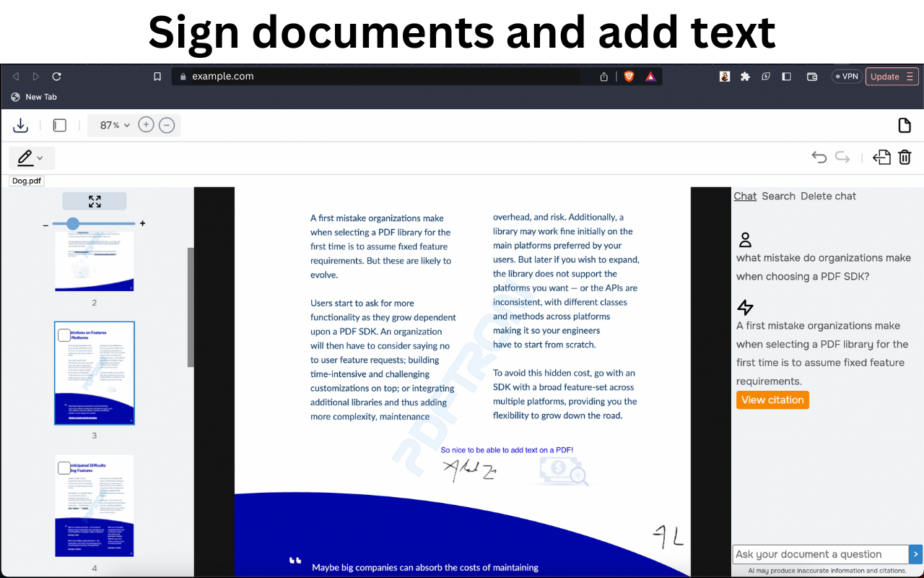
Task: Check the checkbox on page 3 thumbnail
Action: pos(64,335)
